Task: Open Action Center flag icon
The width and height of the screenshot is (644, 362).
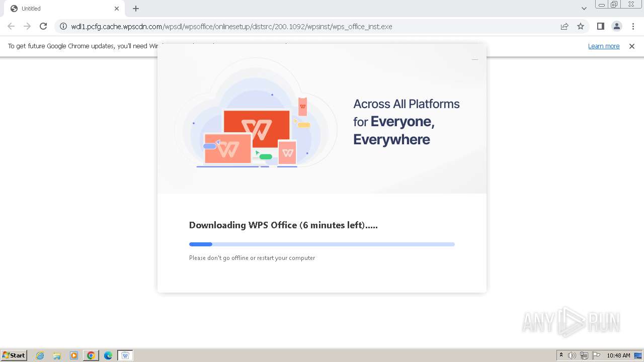Action: click(596, 355)
